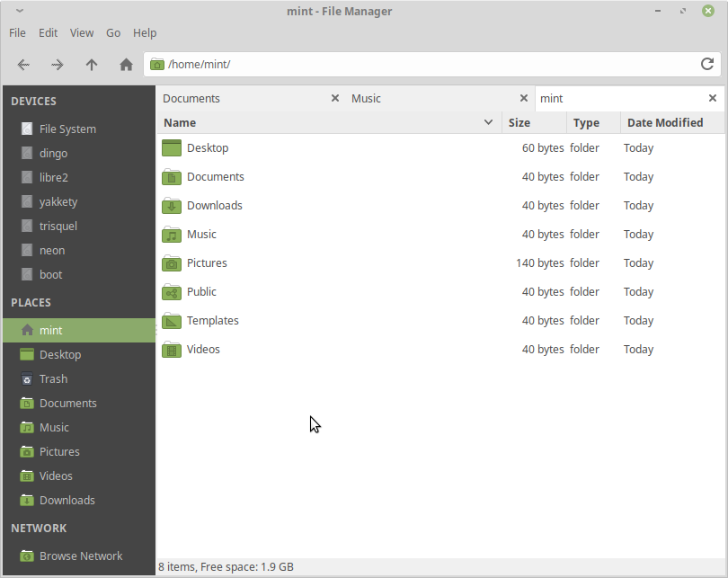Screen dimensions: 728x578
Task: Open the Go menu
Action: (x=112, y=32)
